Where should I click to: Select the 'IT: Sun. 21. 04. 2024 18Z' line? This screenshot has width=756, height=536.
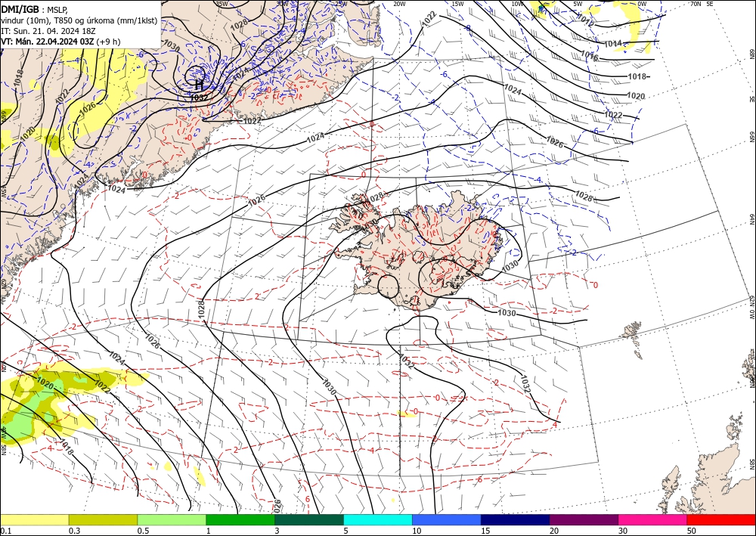[48, 31]
